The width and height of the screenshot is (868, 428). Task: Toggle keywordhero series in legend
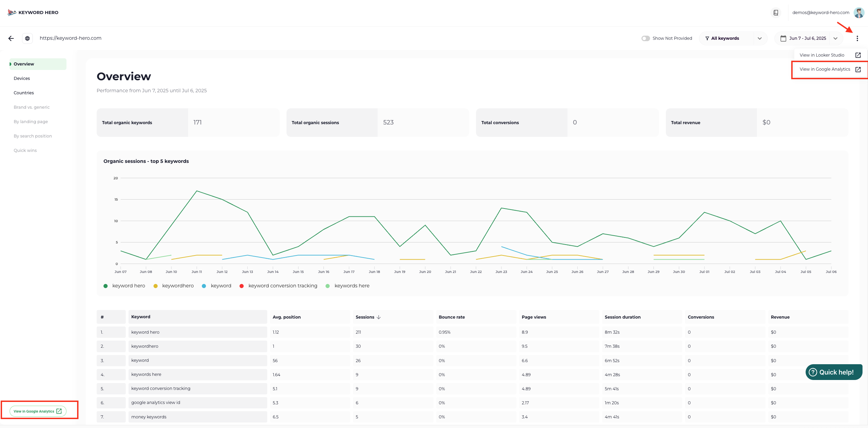click(174, 286)
